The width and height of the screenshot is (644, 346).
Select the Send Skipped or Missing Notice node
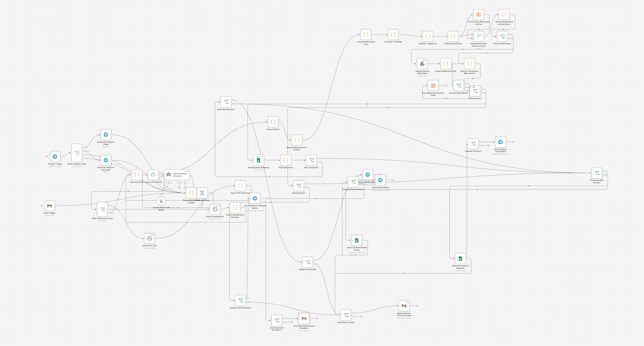[255, 198]
